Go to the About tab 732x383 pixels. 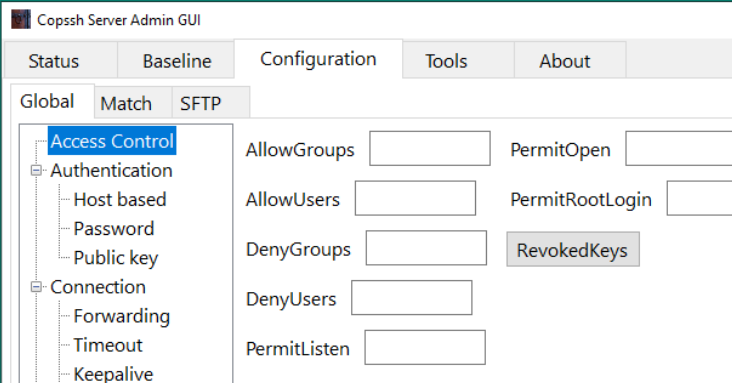coord(570,60)
